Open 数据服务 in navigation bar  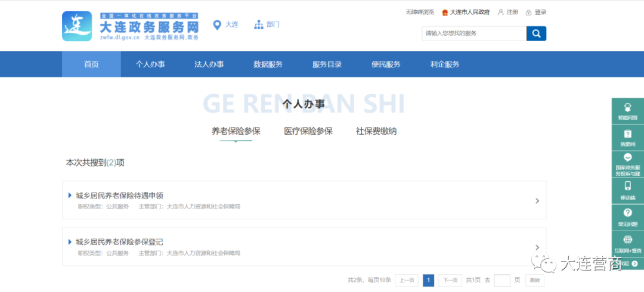(x=268, y=64)
